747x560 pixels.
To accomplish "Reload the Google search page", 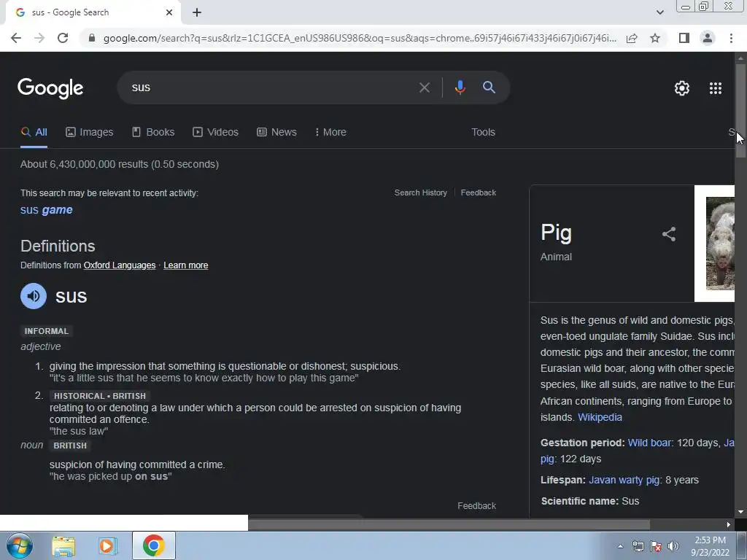I will [x=63, y=38].
